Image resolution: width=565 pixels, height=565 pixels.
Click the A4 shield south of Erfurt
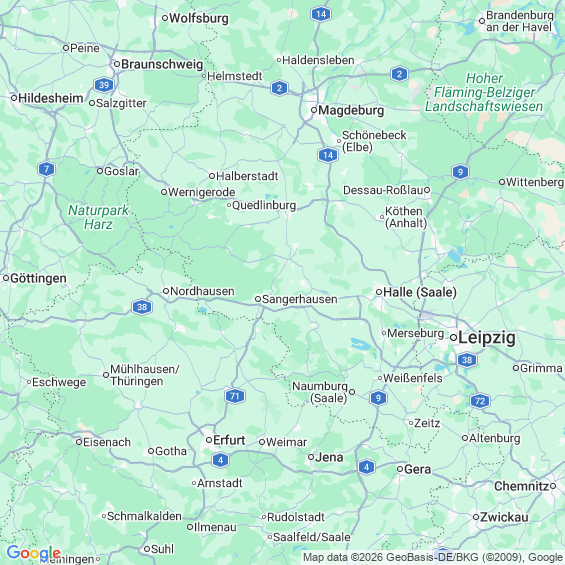coord(220,460)
